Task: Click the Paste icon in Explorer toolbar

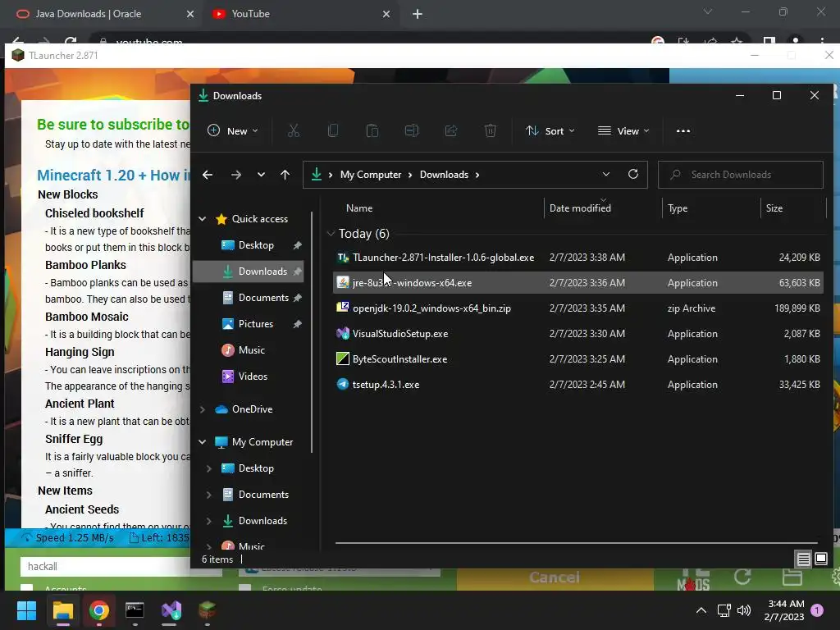Action: pos(372,130)
